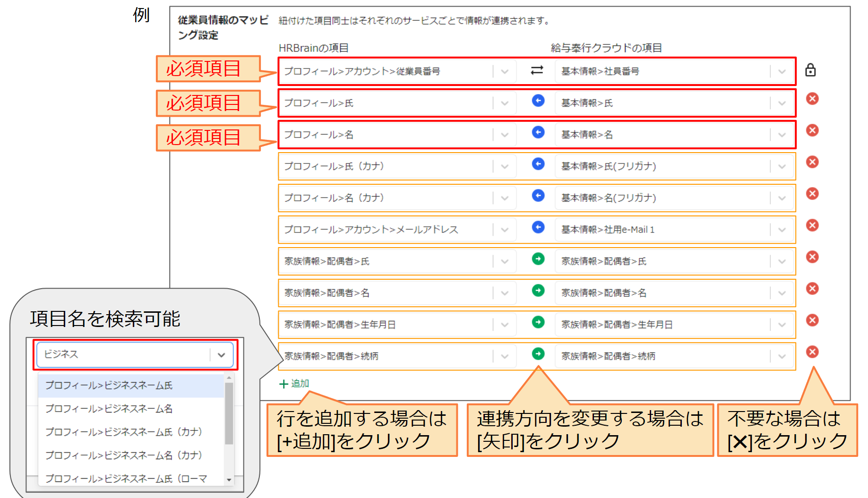
Task: Toggle direction arrow in 氏（カナ） row
Action: tap(538, 164)
